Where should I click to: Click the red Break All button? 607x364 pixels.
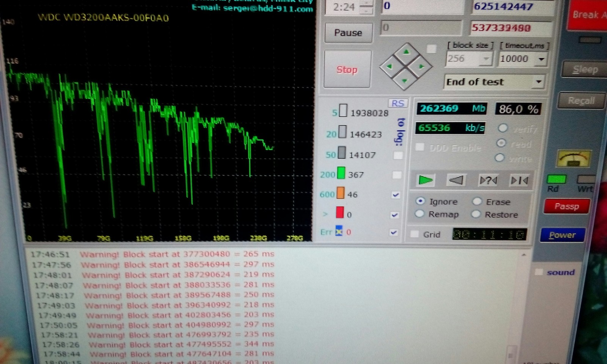[587, 15]
